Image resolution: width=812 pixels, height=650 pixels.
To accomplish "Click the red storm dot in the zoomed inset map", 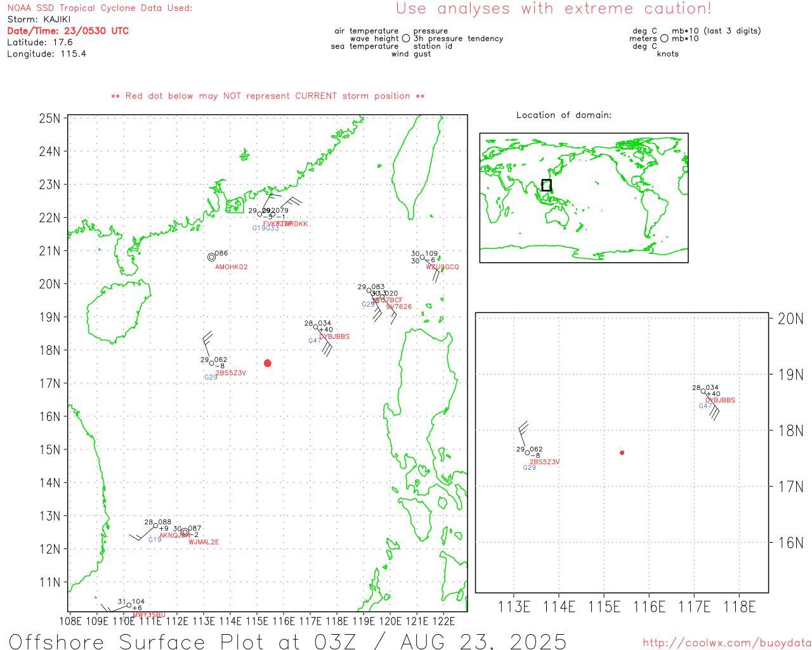I will click(622, 453).
